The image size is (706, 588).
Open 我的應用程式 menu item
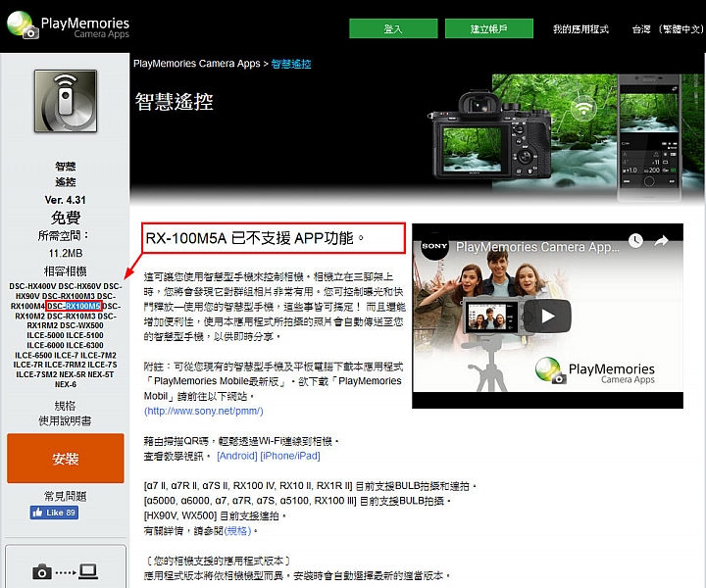point(580,29)
